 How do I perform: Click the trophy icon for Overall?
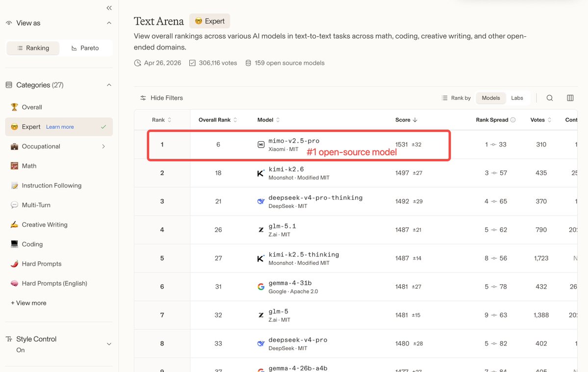tap(14, 107)
